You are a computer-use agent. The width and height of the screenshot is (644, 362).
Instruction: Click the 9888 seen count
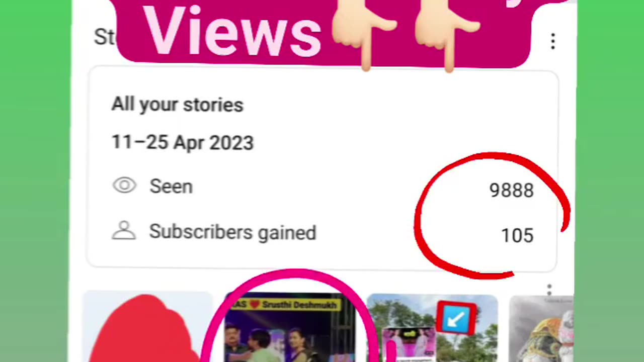pos(511,191)
